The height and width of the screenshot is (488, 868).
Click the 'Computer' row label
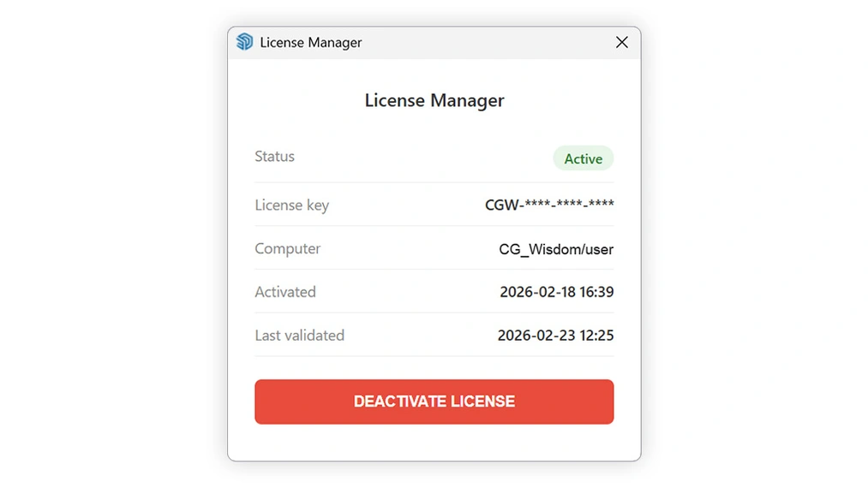click(287, 249)
